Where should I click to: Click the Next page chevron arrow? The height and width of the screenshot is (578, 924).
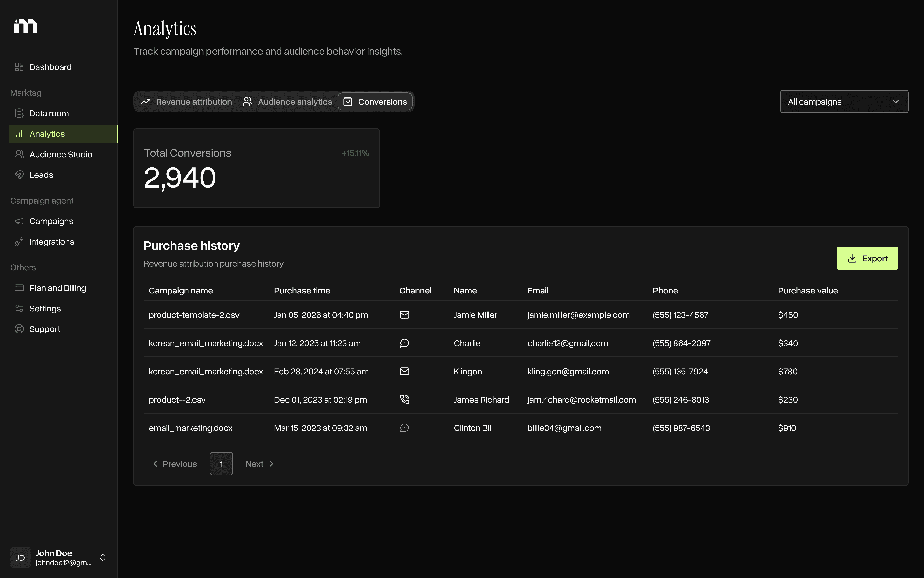pos(271,464)
